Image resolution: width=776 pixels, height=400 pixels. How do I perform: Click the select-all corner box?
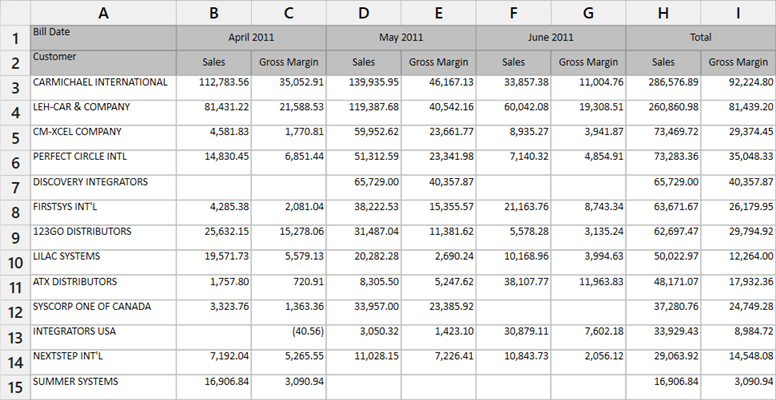(x=15, y=12)
